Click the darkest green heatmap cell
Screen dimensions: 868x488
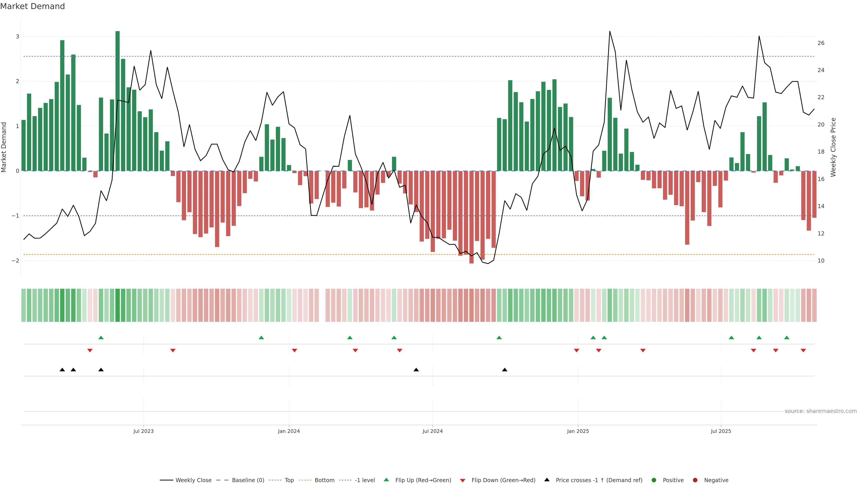(x=118, y=305)
